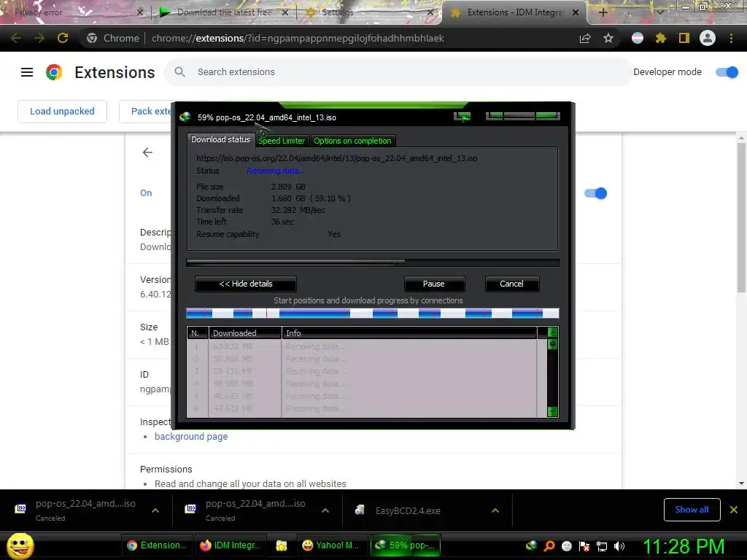Screen dimensions: 747x560
Task: Click the main download progress bar
Action: point(373,262)
